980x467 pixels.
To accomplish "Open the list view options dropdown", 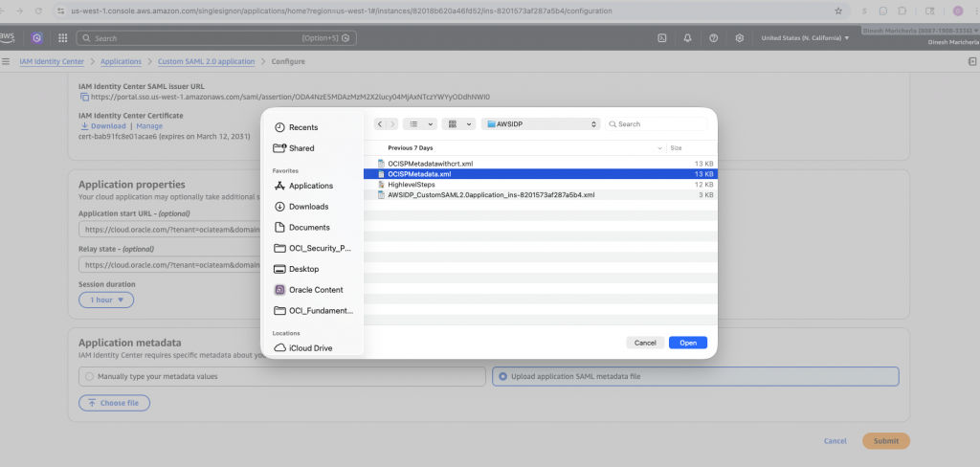I will coord(419,124).
